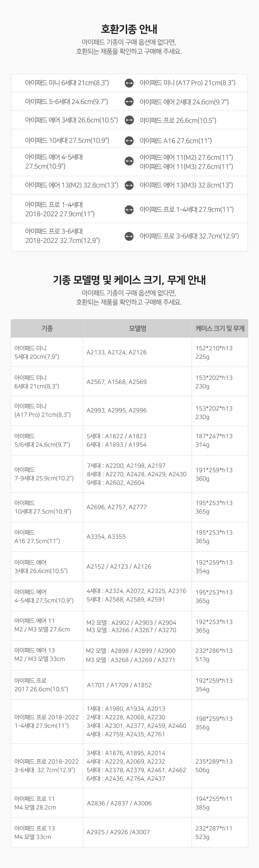This screenshot has width=259, height=868.
Task: Click the arrow icon in 프로 1-4세대 compatibility row
Action: pyautogui.click(x=129, y=209)
